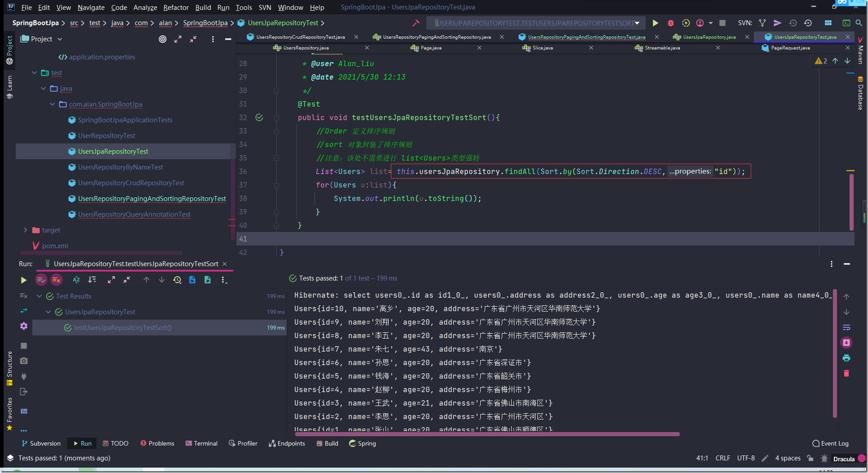Show test history clock icon
Screen dimensions: 868x473
click(x=177, y=280)
